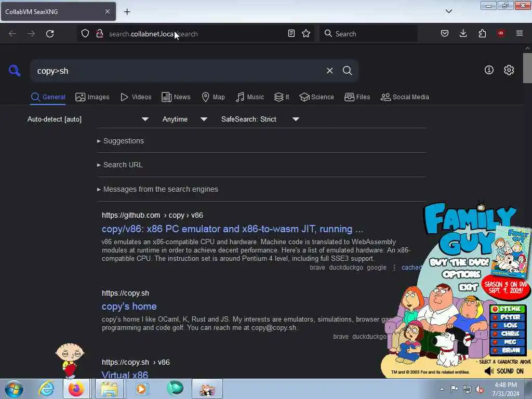Switch to the Videos tab
The image size is (532, 399).
pos(136,97)
